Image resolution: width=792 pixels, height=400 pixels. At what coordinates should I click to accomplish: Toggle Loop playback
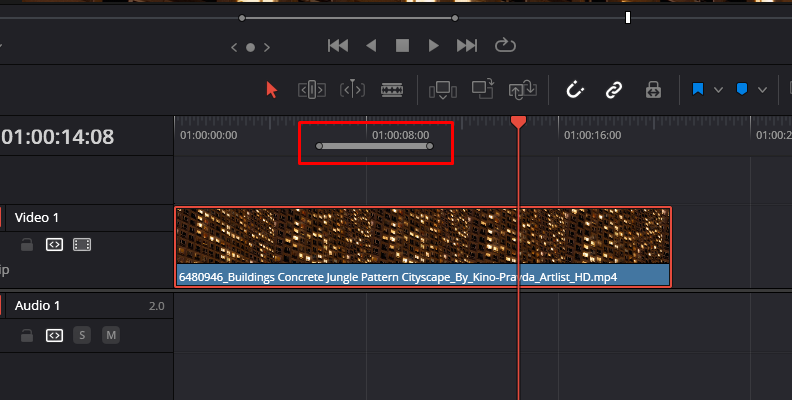point(505,45)
